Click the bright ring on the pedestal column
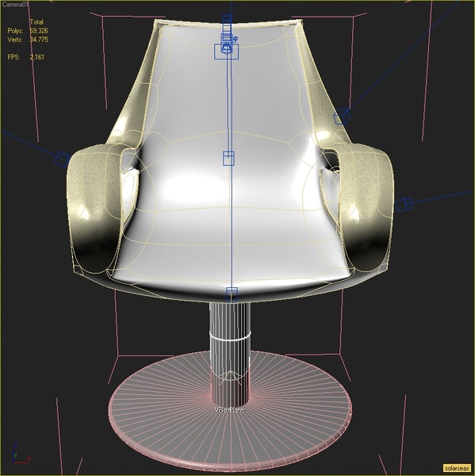 pyautogui.click(x=230, y=336)
